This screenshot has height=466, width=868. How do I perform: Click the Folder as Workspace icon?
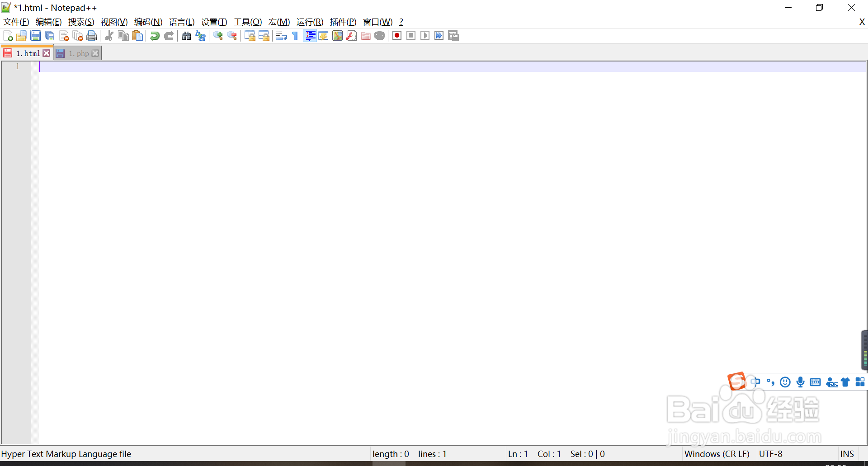(366, 36)
